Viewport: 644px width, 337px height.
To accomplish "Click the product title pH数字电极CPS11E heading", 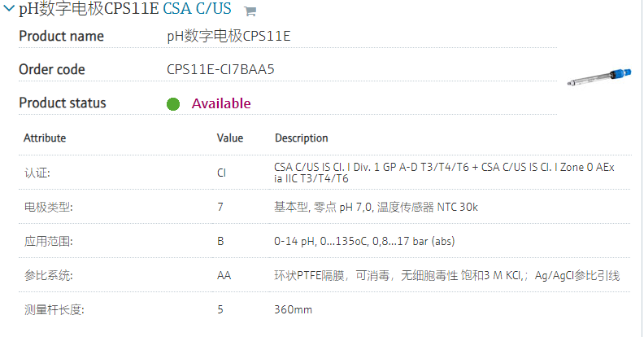I will pyautogui.click(x=89, y=9).
